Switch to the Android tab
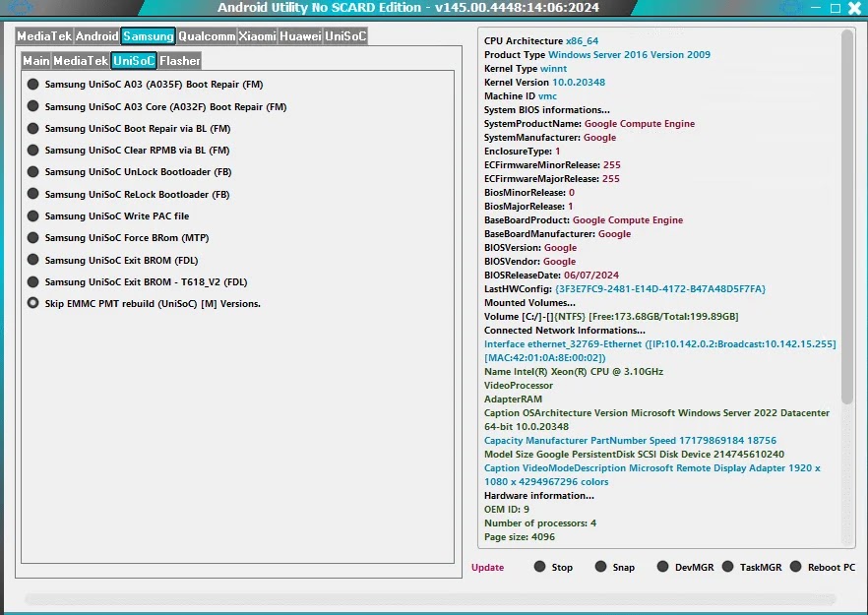Image resolution: width=868 pixels, height=615 pixels. [x=96, y=36]
